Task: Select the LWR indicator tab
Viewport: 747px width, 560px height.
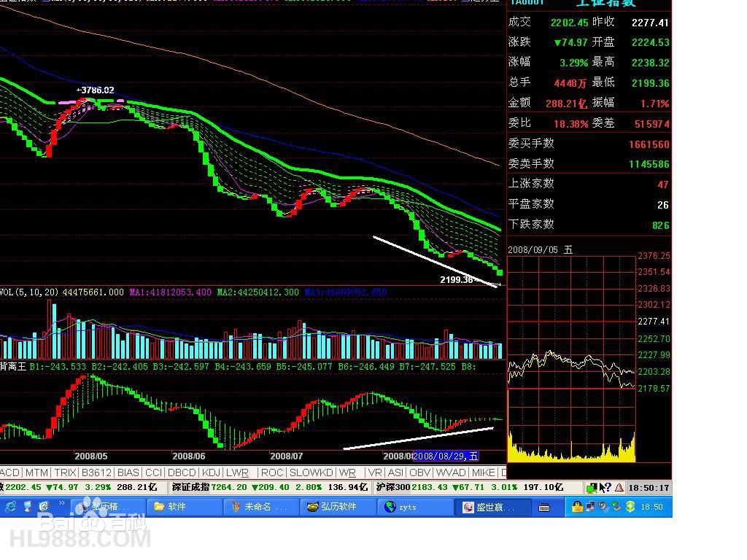Action: click(237, 472)
